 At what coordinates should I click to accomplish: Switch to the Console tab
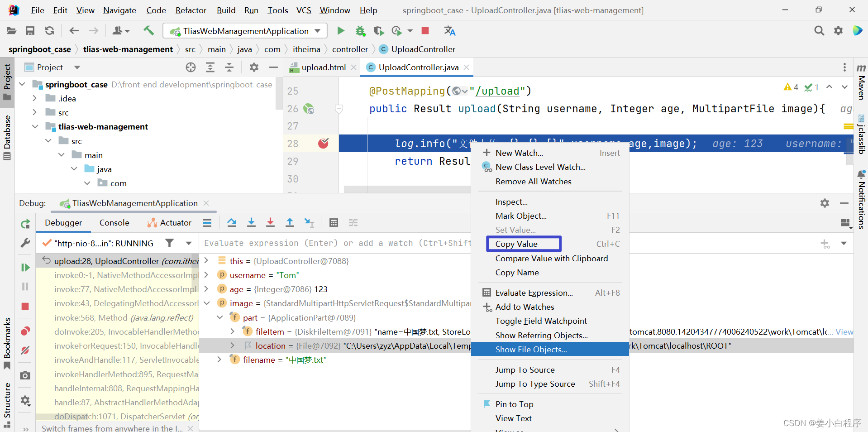click(114, 222)
